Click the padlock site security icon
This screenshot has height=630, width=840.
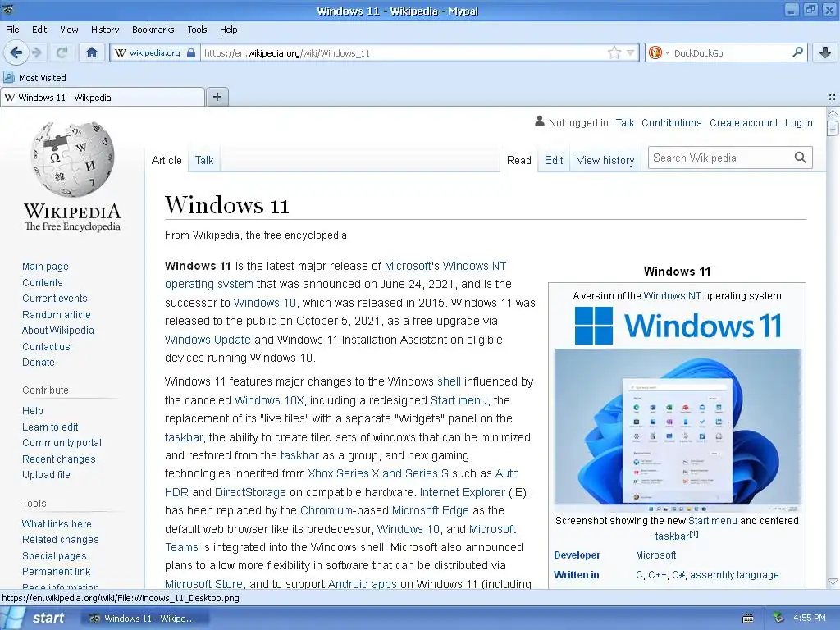pos(191,52)
